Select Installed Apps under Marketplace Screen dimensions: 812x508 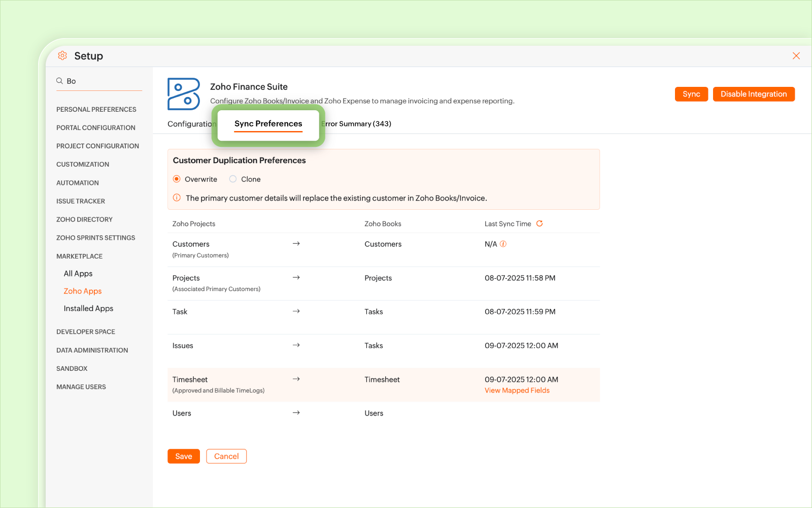[x=88, y=308]
